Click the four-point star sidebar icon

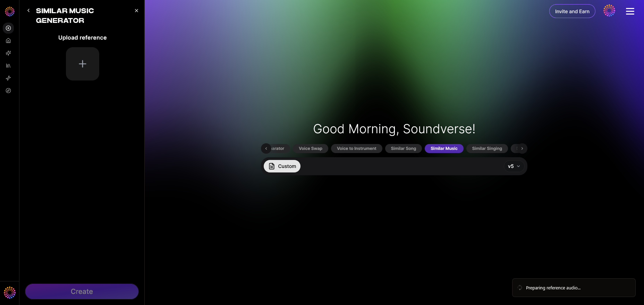[8, 78]
